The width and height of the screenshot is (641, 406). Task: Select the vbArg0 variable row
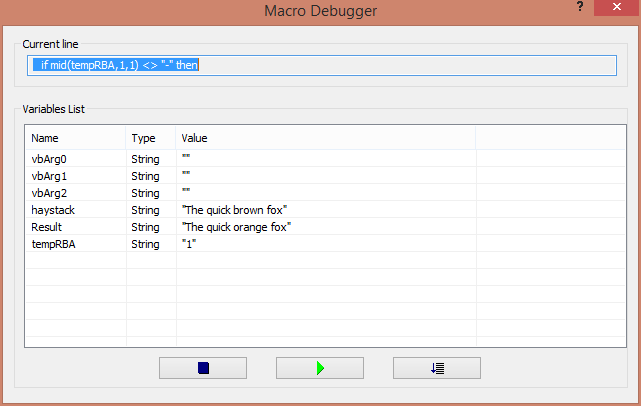325,159
